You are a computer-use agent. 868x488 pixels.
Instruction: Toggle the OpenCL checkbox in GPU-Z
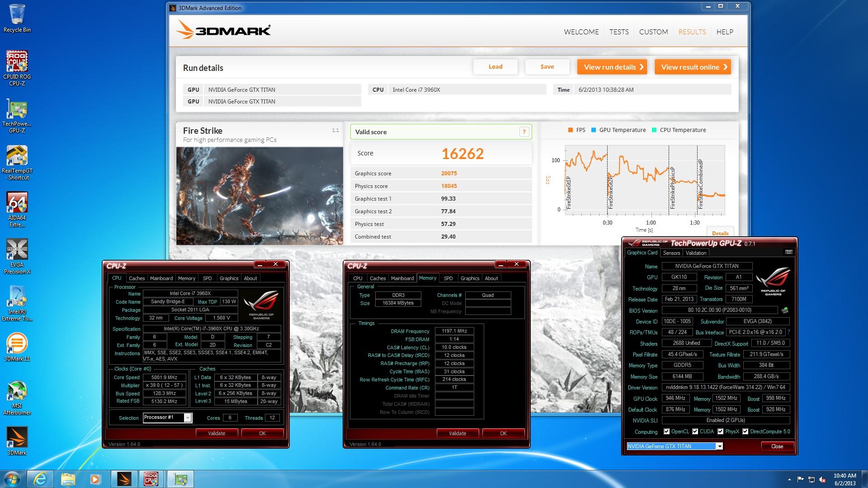666,432
